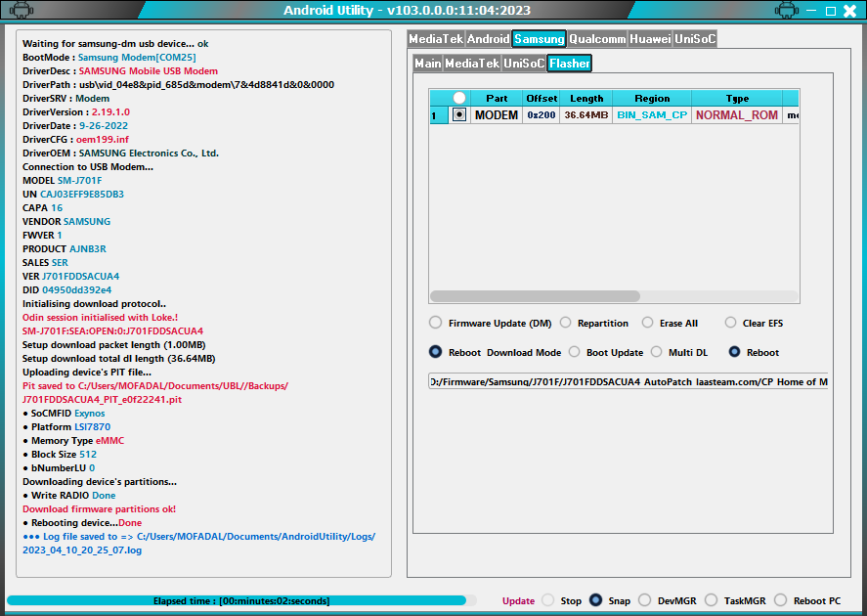This screenshot has height=616, width=867.
Task: Click the 'Rebooting device...Done' log line
Action: pyautogui.click(x=82, y=522)
